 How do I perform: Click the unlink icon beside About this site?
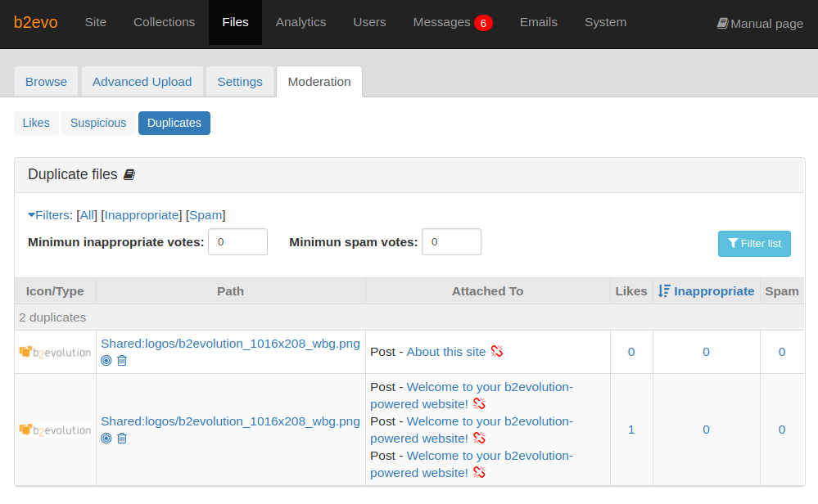497,351
